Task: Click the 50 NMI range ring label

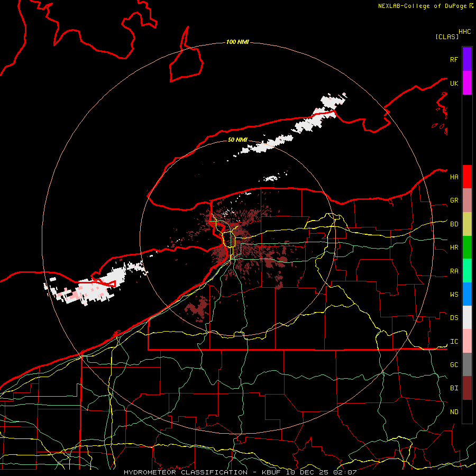Action: (237, 140)
